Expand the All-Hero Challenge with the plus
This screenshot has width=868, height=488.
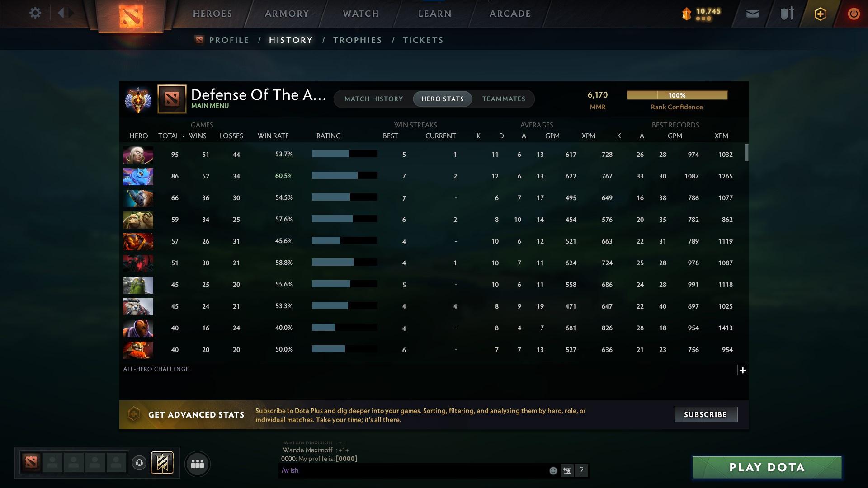coord(743,370)
